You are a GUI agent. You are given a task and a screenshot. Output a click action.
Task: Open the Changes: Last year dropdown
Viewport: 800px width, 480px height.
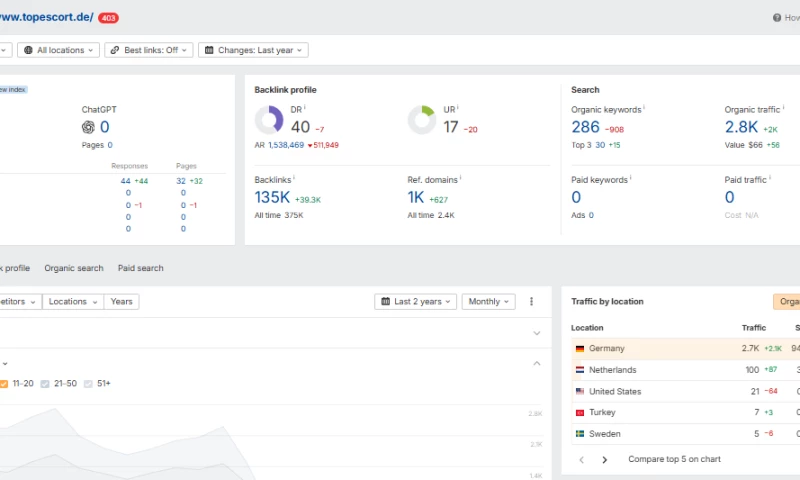[x=253, y=50]
